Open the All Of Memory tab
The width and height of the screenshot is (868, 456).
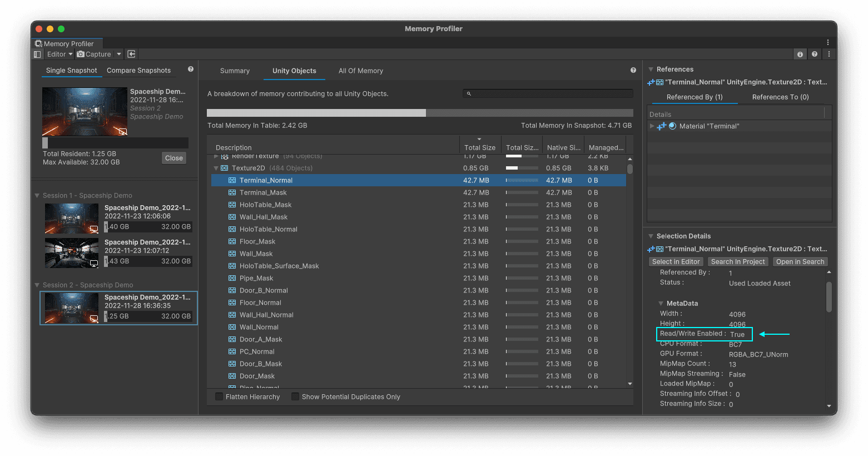tap(361, 71)
